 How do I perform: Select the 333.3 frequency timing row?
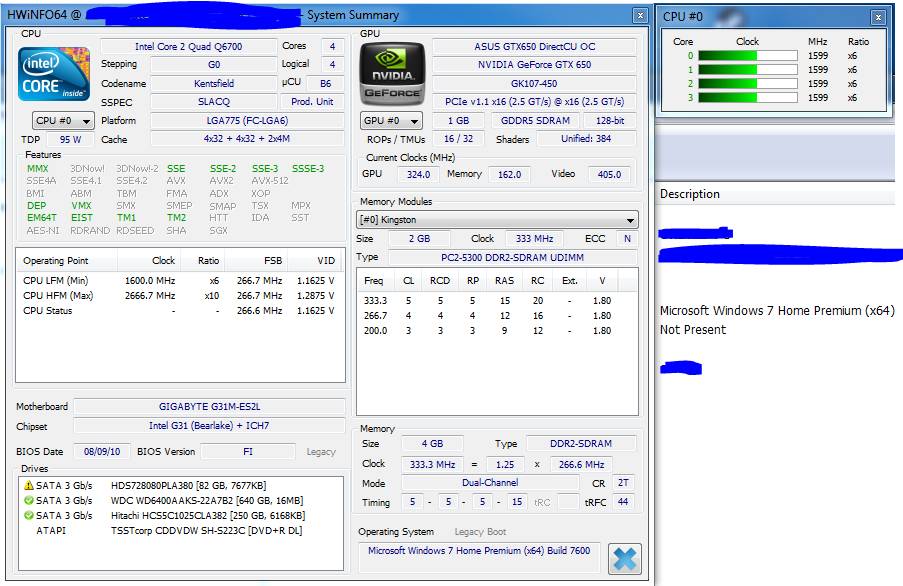(x=496, y=300)
